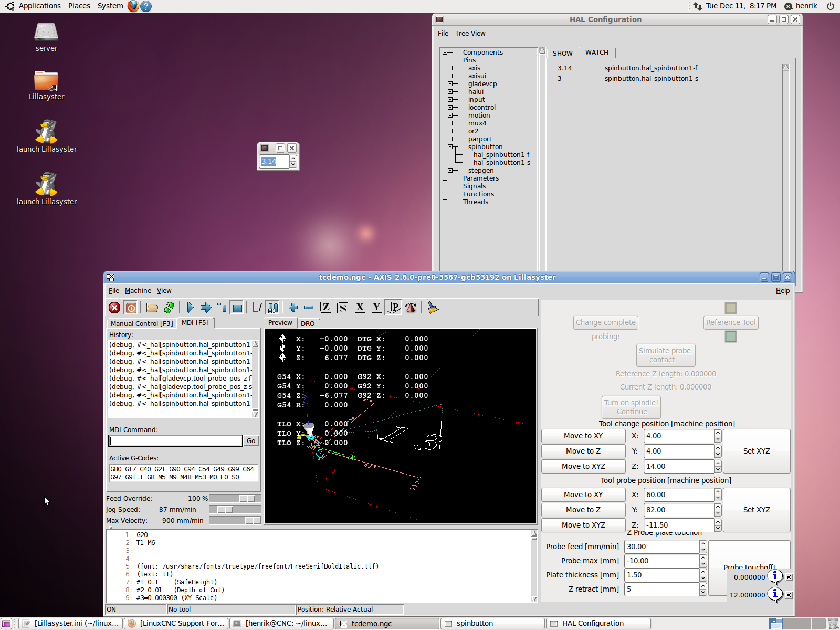This screenshot has width=840, height=630.
Task: Click Move to XY under tool change position
Action: tap(583, 436)
